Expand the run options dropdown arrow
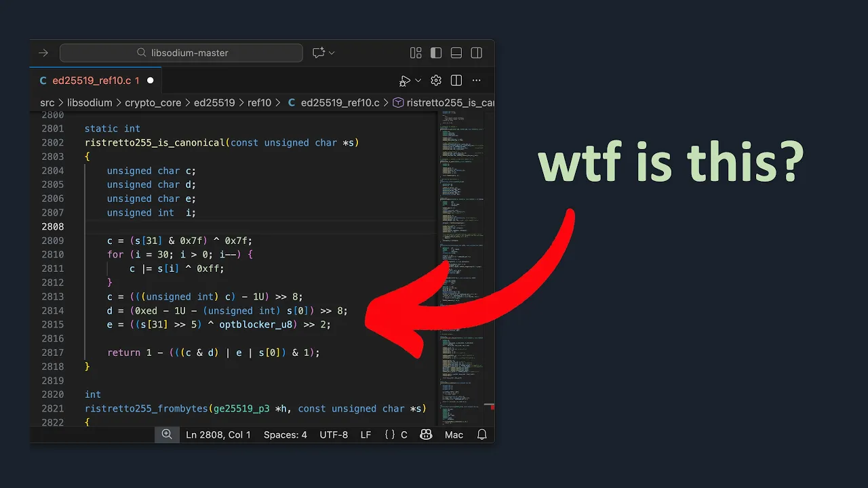Image resolution: width=868 pixels, height=488 pixels. pos(418,81)
